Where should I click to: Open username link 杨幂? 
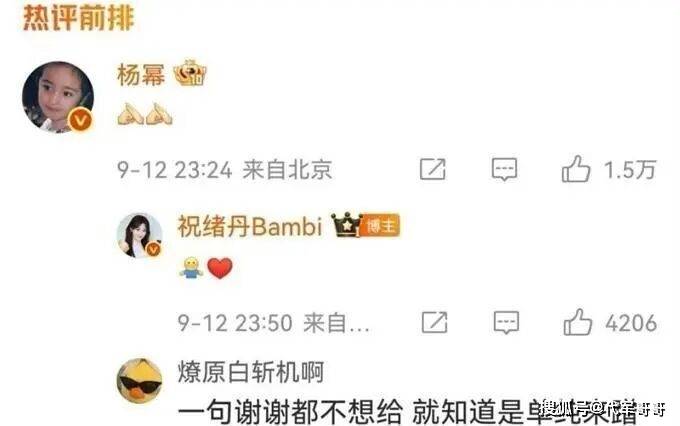coord(141,75)
